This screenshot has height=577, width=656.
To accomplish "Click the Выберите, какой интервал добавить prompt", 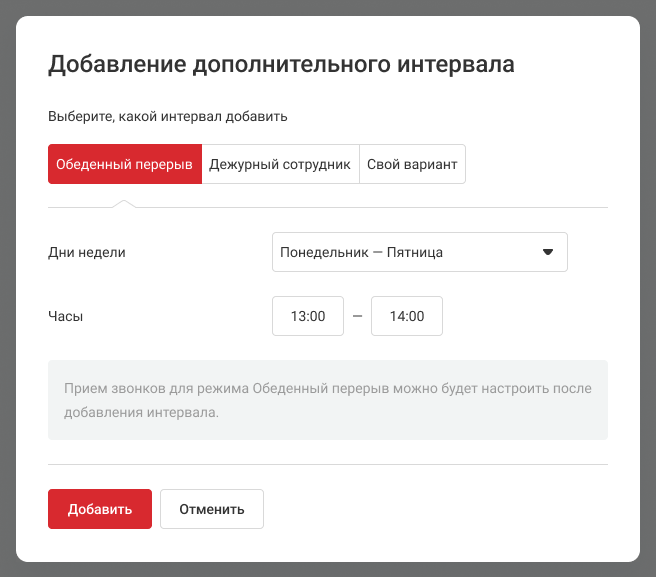I will (168, 117).
